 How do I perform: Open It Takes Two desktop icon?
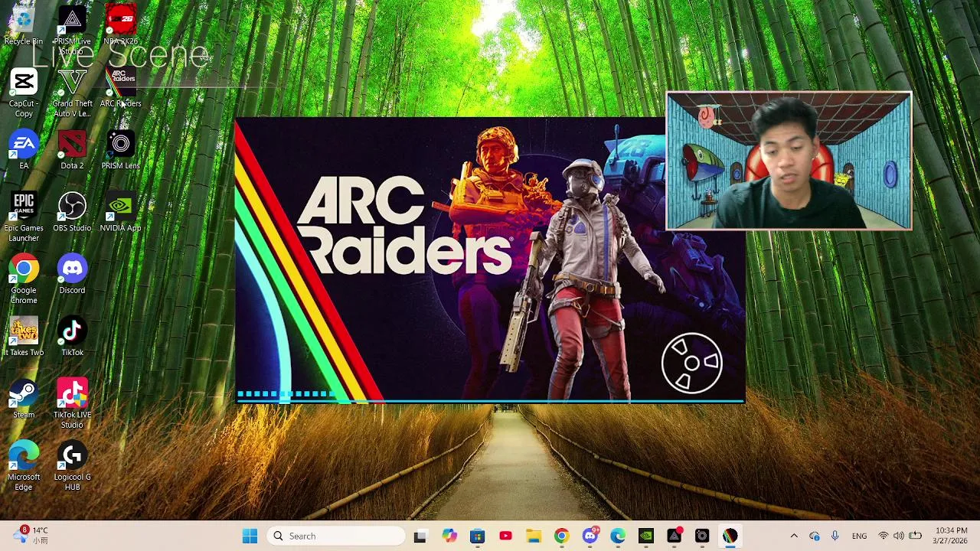point(24,337)
